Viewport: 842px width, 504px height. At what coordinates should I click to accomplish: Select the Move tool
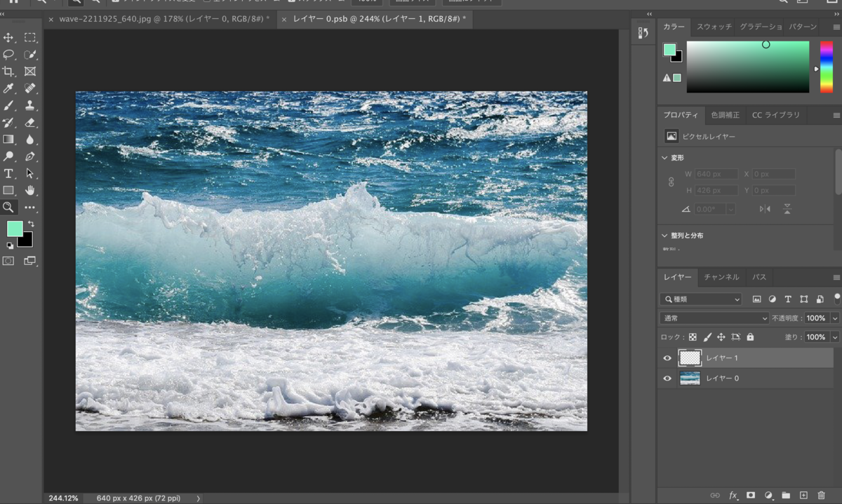coord(9,38)
